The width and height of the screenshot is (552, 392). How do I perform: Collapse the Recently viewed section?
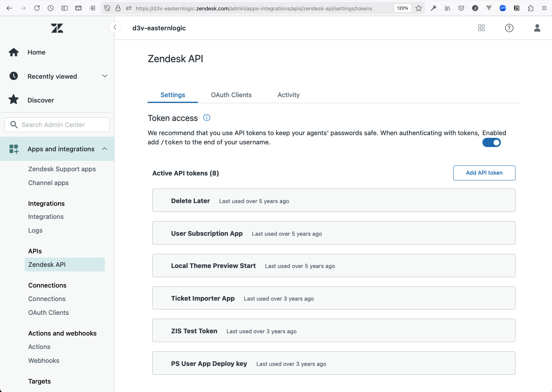105,76
